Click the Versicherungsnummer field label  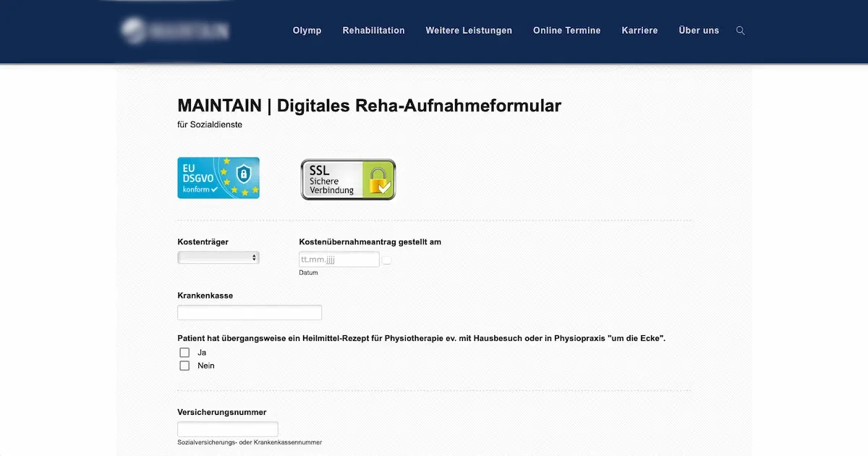[x=222, y=412]
